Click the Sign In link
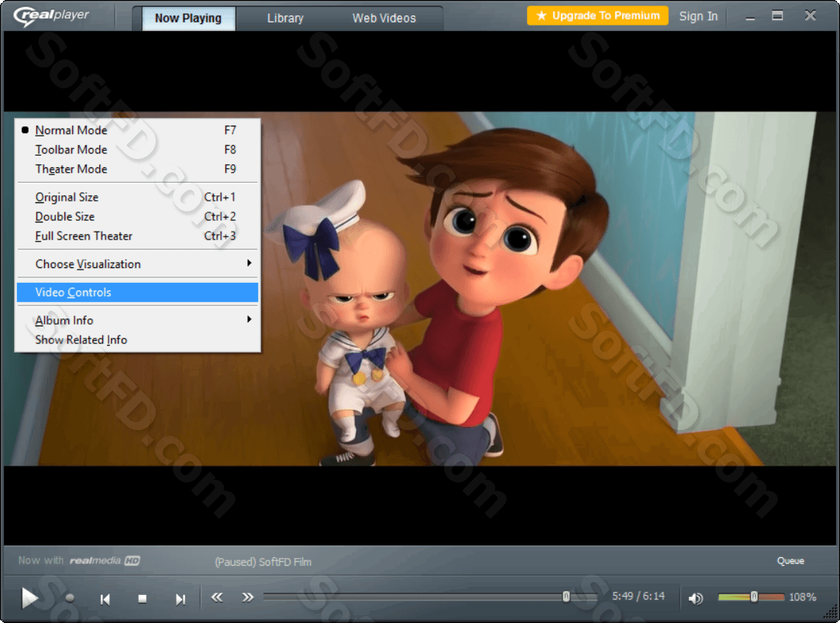The image size is (840, 623). 698,16
